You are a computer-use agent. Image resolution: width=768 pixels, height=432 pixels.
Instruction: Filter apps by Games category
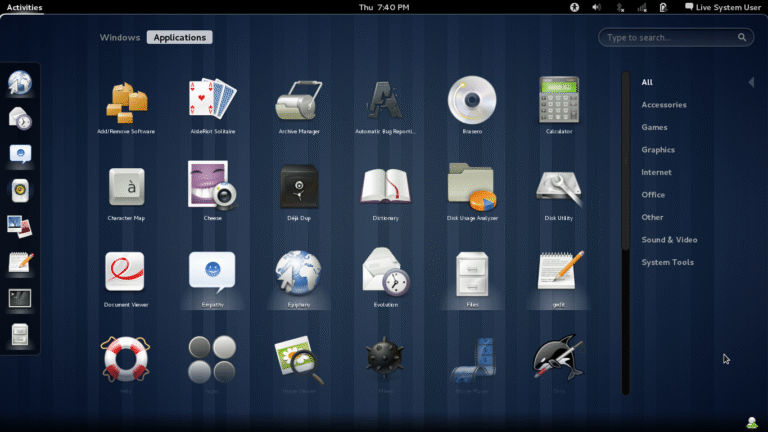pyautogui.click(x=654, y=127)
